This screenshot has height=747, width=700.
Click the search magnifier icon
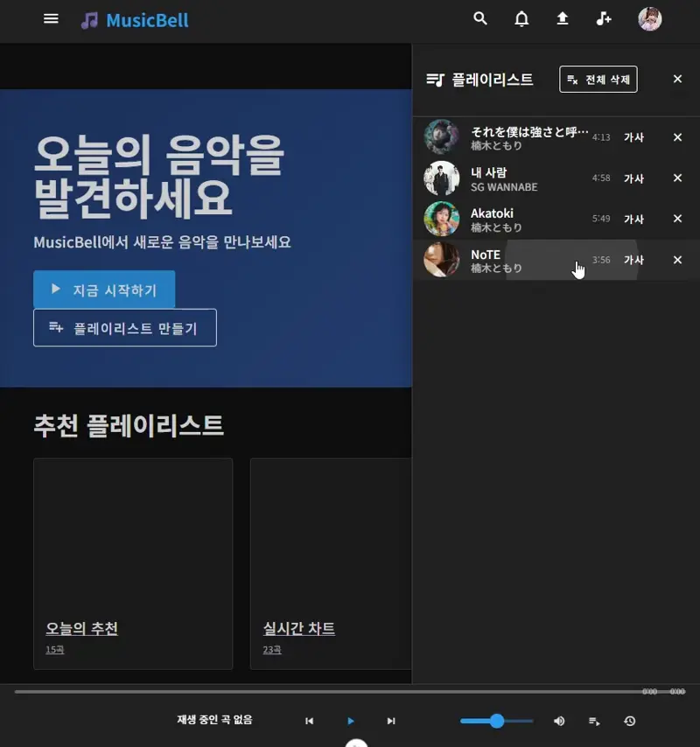(x=479, y=19)
